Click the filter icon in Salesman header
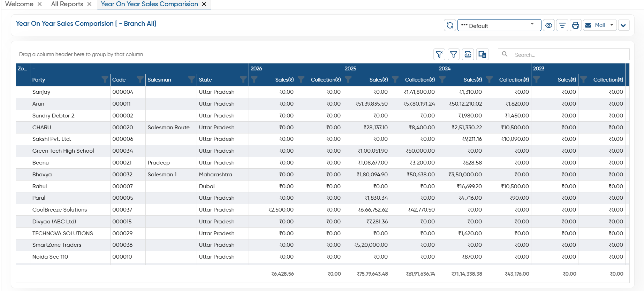644x291 pixels. click(191, 79)
